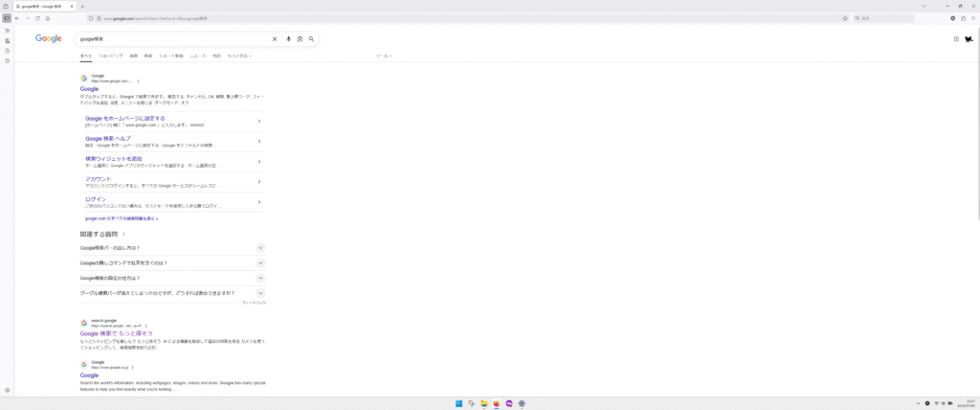Image resolution: width=980 pixels, height=410 pixels.
Task: Submit search with the magnifying glass icon
Action: (x=311, y=39)
